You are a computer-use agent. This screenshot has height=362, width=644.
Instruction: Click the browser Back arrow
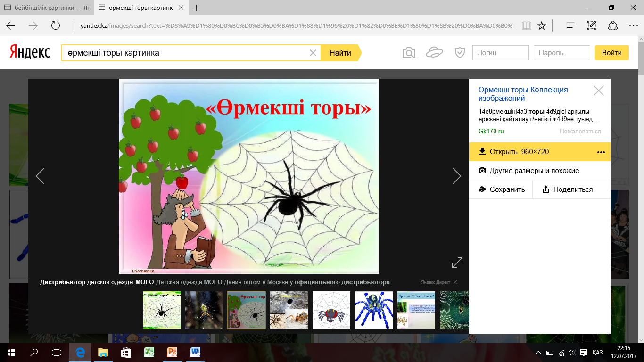10,25
